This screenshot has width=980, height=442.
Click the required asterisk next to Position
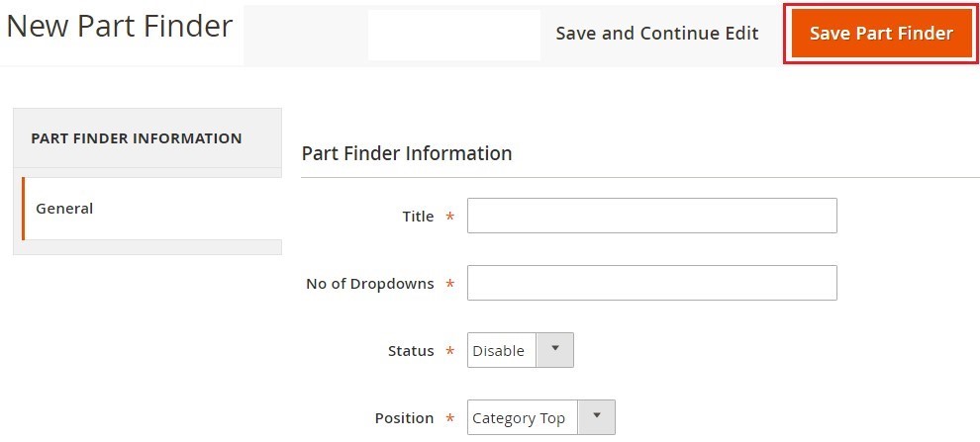pyautogui.click(x=450, y=419)
